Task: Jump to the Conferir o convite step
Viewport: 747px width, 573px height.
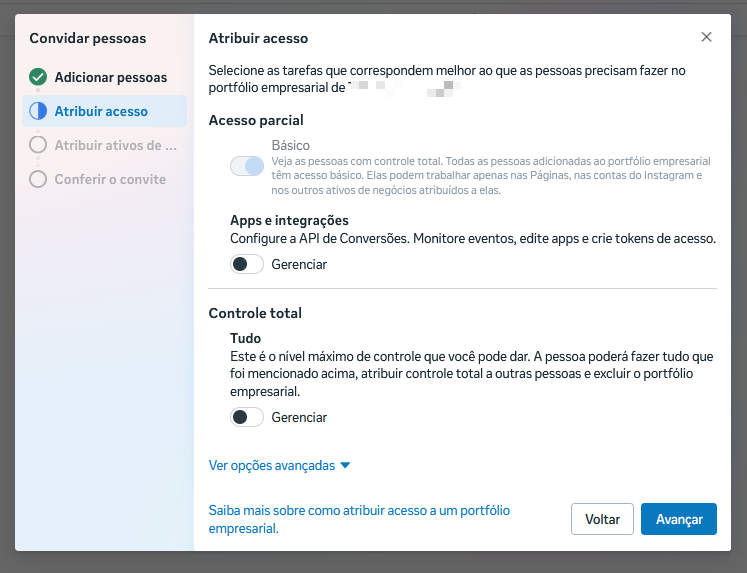Action: 110,179
